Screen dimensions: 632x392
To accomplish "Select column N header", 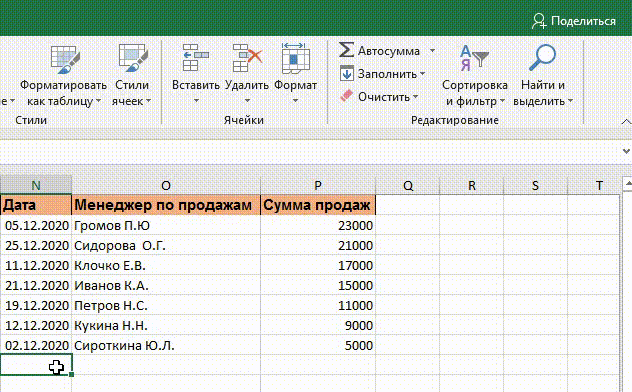I will click(36, 185).
